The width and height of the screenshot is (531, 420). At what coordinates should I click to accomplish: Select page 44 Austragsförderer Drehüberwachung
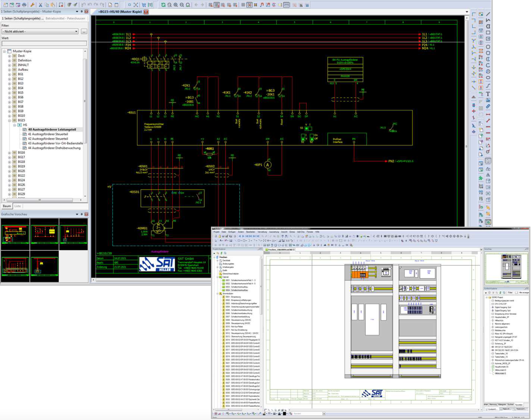tap(54, 148)
